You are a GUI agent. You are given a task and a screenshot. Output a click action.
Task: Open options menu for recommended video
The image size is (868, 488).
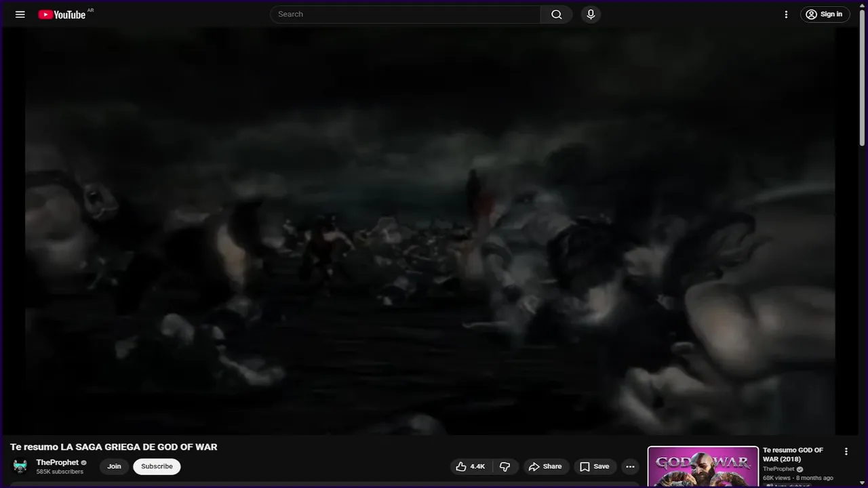pos(846,451)
